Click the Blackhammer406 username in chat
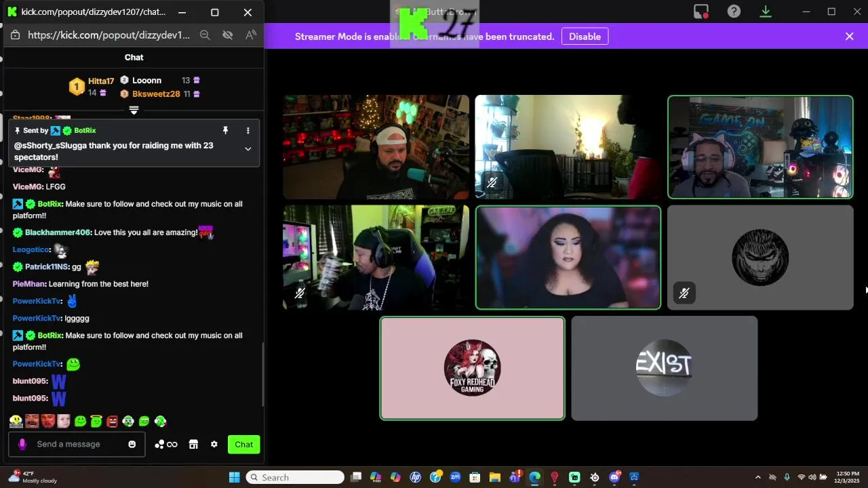868x488 pixels. [x=58, y=232]
